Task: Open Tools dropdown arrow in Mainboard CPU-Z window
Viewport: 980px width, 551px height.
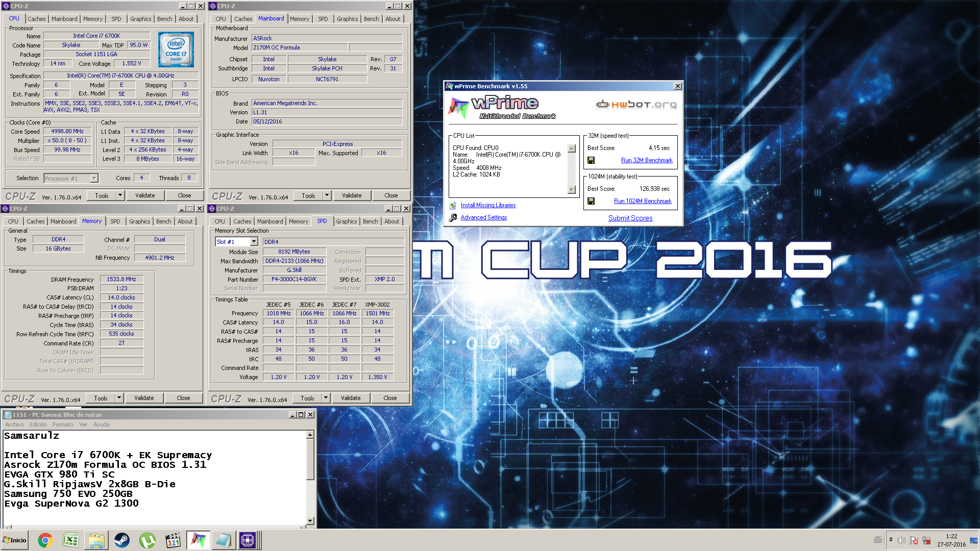Action: tap(327, 195)
